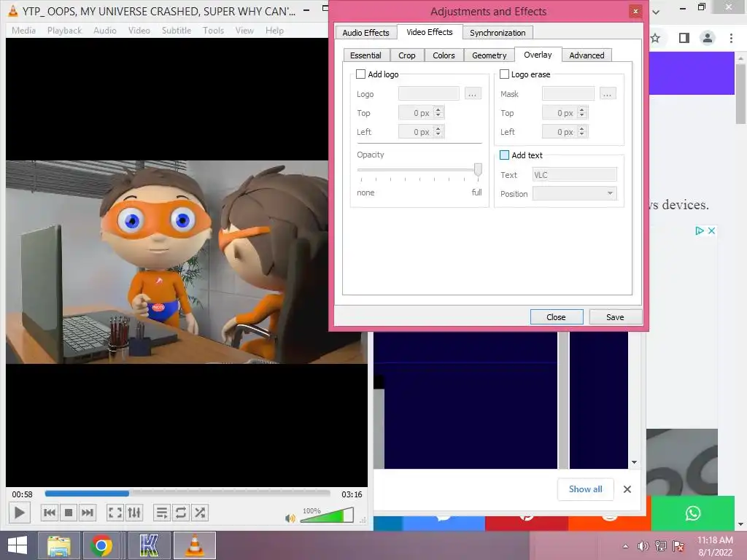Image resolution: width=747 pixels, height=560 pixels.
Task: Click the AdChoices triangle icon
Action: coord(700,230)
